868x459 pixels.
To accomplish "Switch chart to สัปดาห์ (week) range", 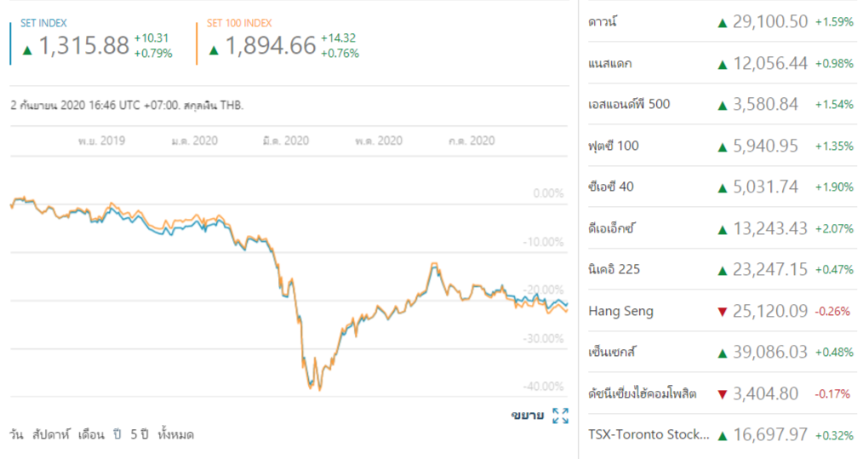I will [49, 434].
